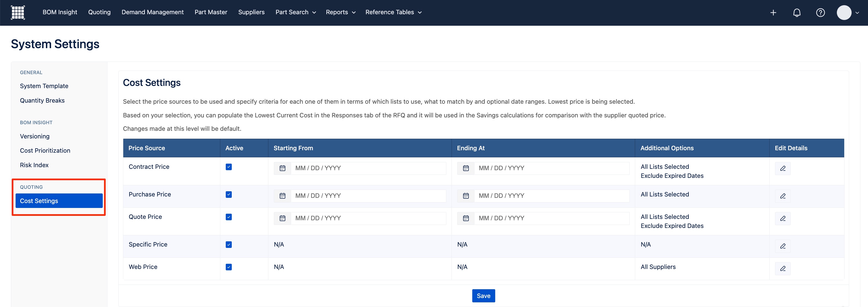Image resolution: width=868 pixels, height=307 pixels.
Task: Click the Save button
Action: 483,296
